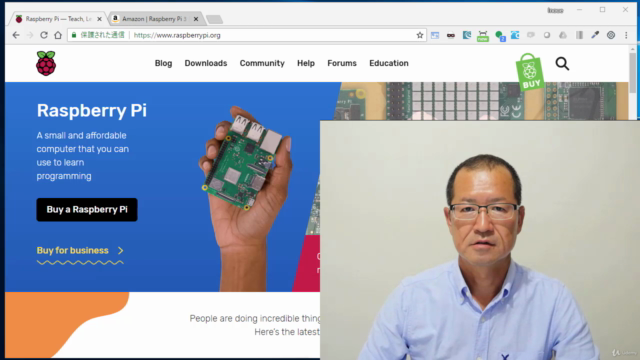
Task: Close the Amazon tab
Action: pos(196,19)
